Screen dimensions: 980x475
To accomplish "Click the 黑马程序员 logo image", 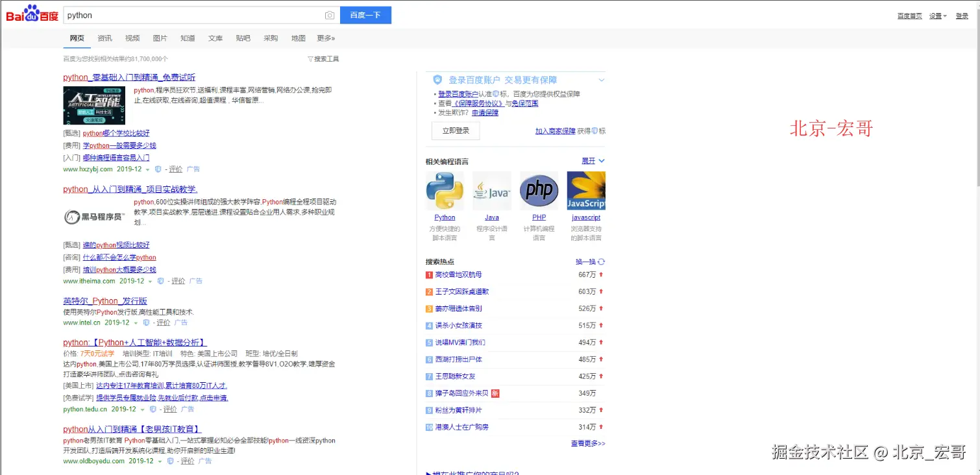I will tap(94, 217).
